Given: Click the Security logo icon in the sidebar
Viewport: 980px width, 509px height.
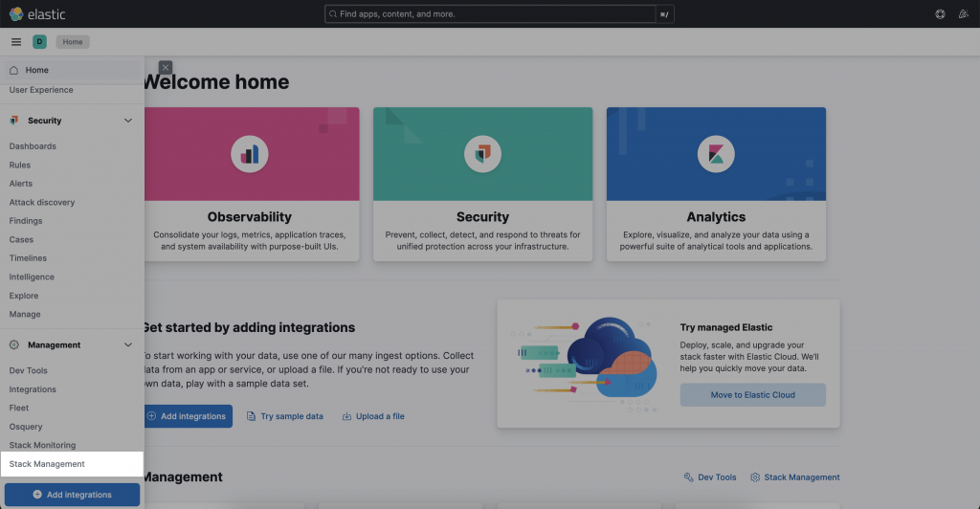Looking at the screenshot, I should [x=13, y=120].
